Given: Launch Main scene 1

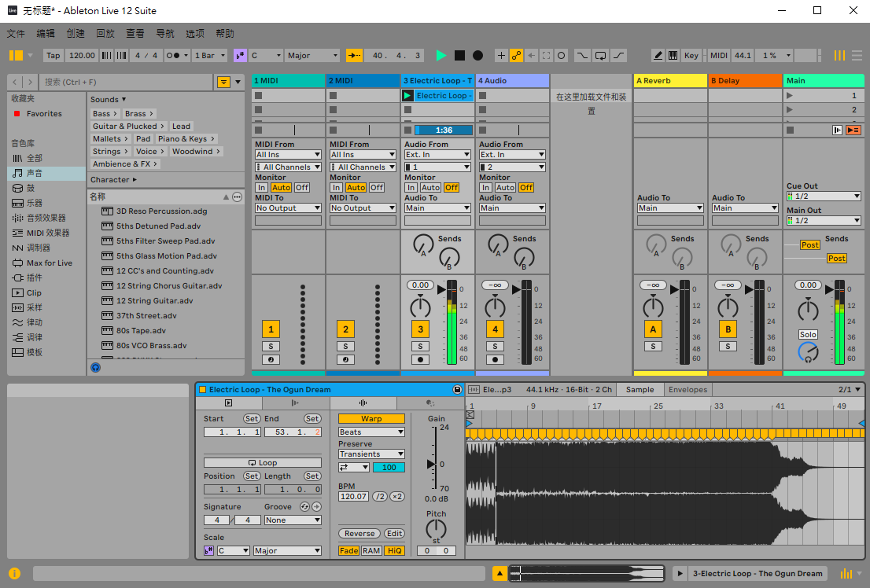Looking at the screenshot, I should pyautogui.click(x=790, y=95).
